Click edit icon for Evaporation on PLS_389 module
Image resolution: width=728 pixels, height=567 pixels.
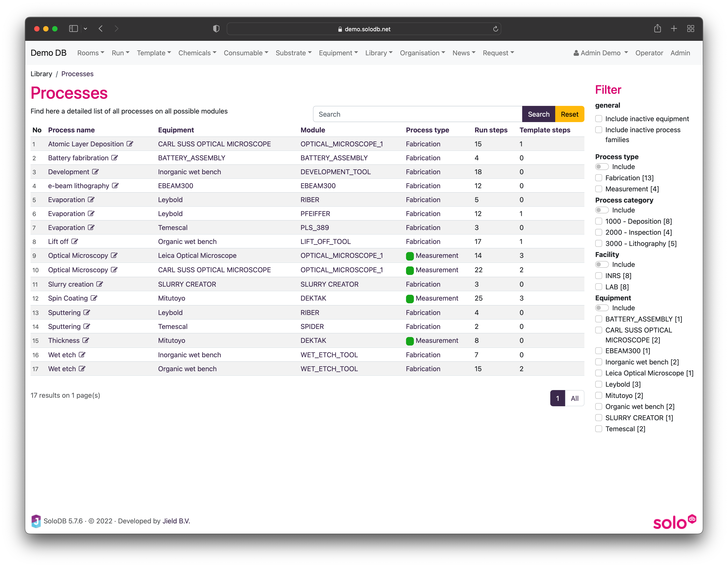[x=91, y=228]
